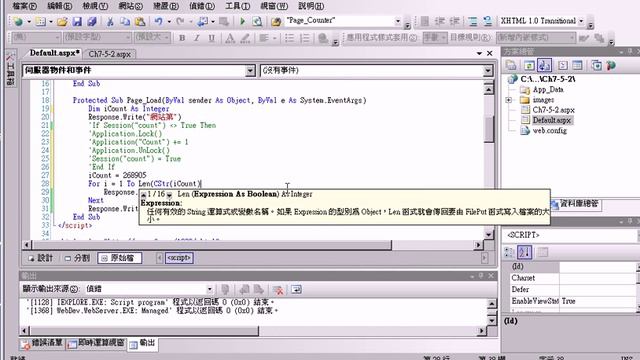Image resolution: width=640 pixels, height=360 pixels.
Task: Click the View in Browser icon
Action: click(257, 21)
